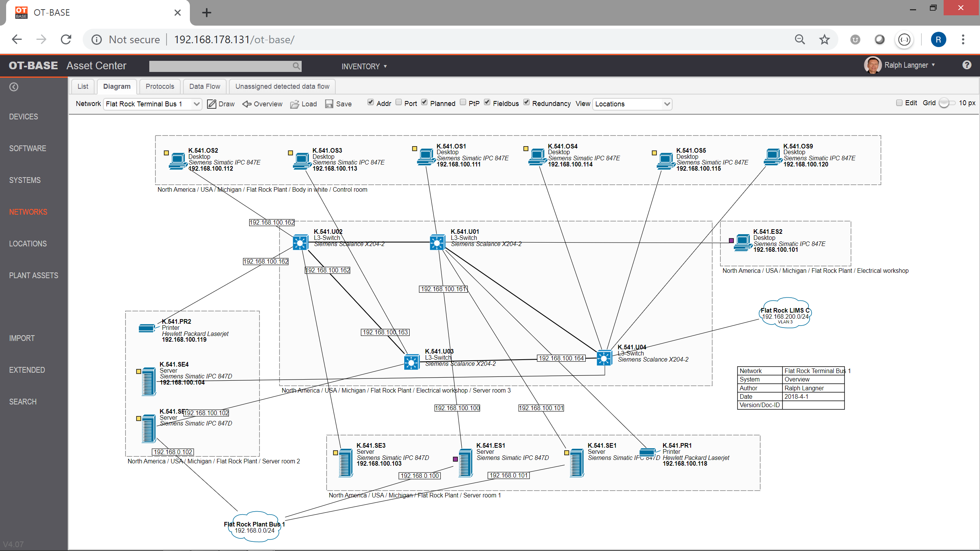980x551 pixels.
Task: Open SOFTWARE in the sidebar
Action: click(x=28, y=148)
